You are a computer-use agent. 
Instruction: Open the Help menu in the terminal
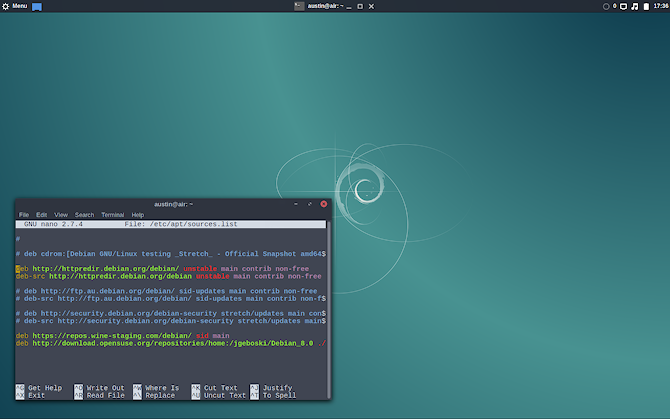pyautogui.click(x=138, y=215)
